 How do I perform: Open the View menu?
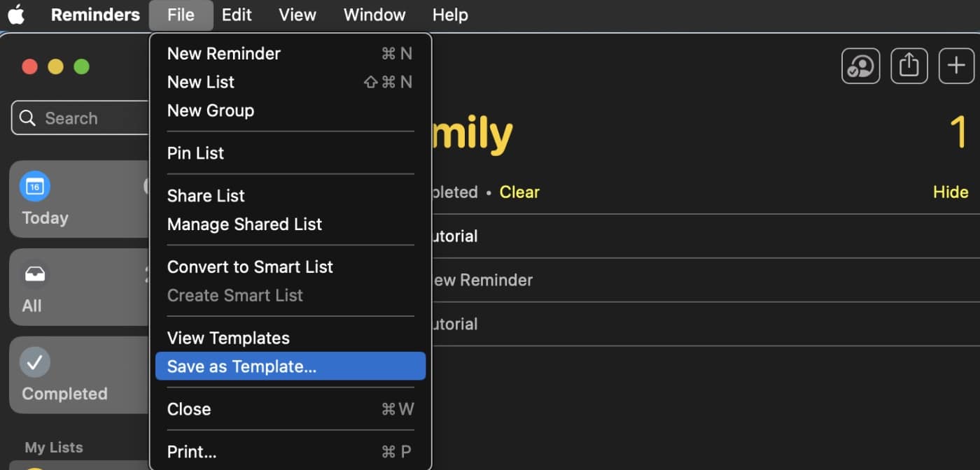pos(297,15)
